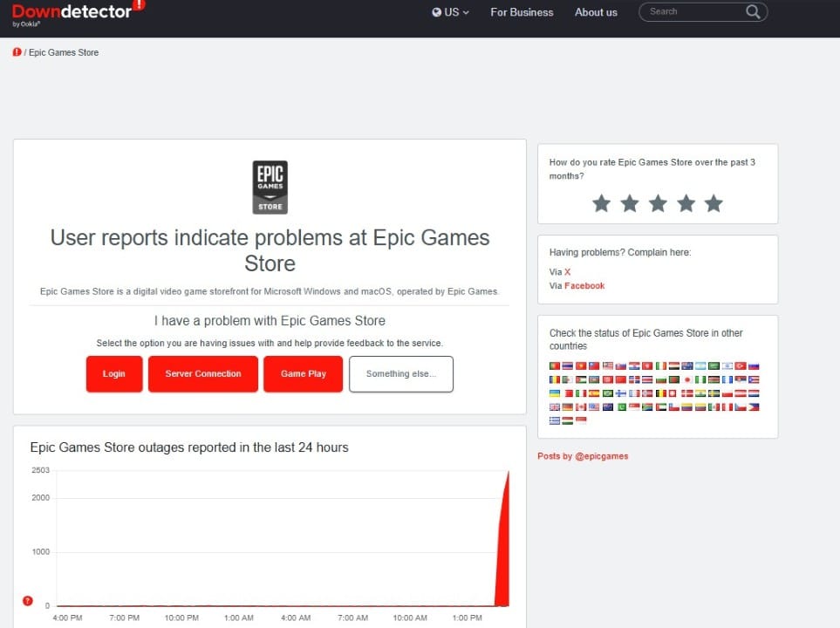Complain via X link

pyautogui.click(x=567, y=271)
